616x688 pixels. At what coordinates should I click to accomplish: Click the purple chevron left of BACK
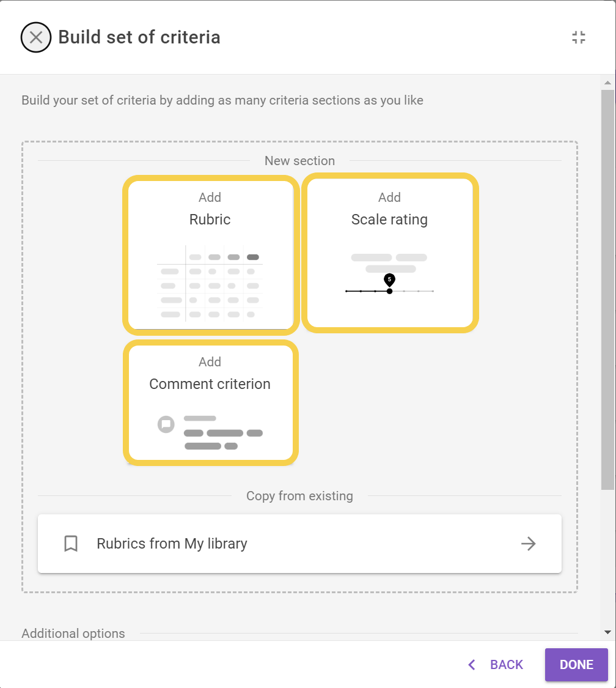[x=471, y=665]
